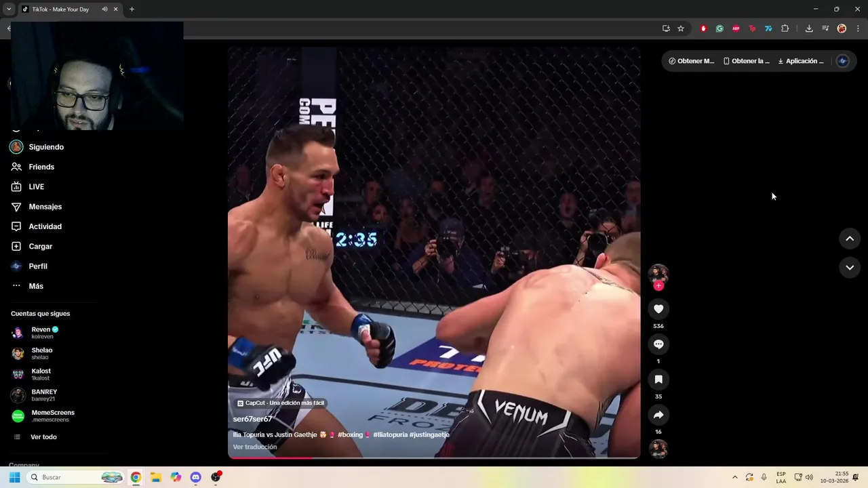Screen dimensions: 868x488
Task: Open comments with the speech bubble icon
Action: (x=658, y=344)
